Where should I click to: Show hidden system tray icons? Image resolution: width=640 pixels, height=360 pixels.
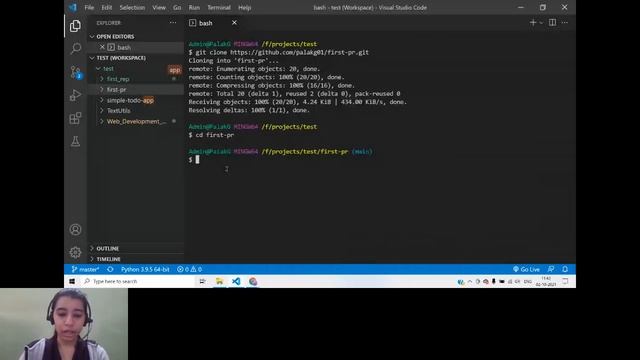pyautogui.click(x=469, y=281)
